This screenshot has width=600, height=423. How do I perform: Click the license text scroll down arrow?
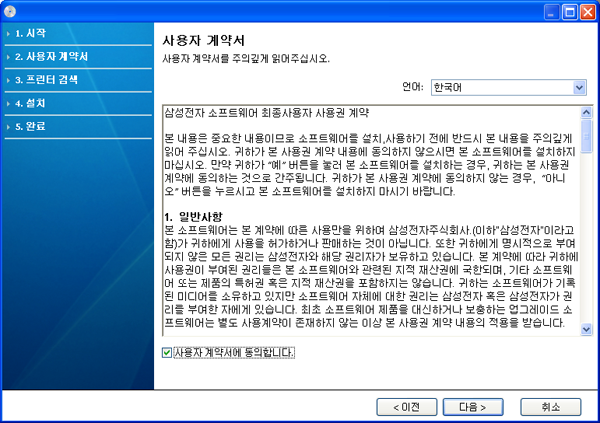tap(586, 329)
